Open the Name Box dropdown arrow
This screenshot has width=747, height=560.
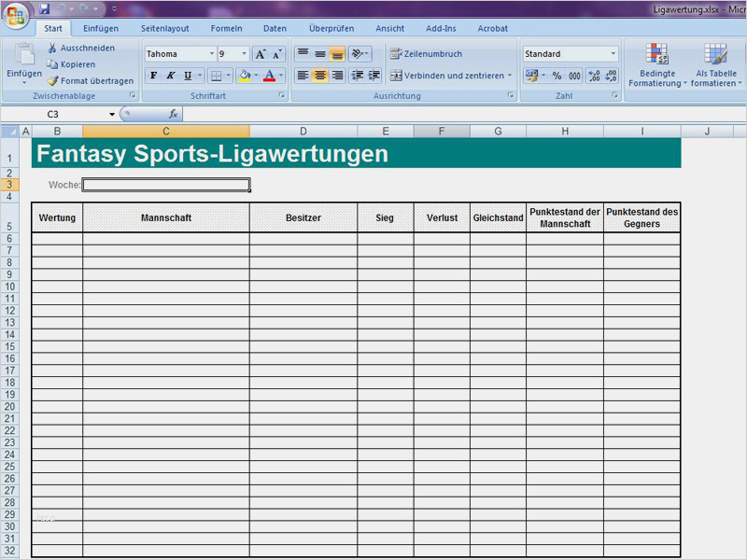click(x=112, y=114)
